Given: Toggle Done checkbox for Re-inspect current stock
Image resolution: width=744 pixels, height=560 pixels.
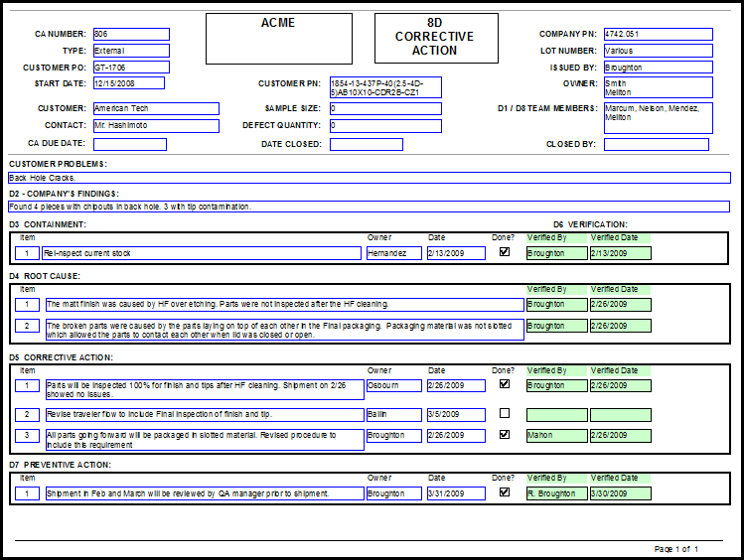Looking at the screenshot, I should click(505, 252).
